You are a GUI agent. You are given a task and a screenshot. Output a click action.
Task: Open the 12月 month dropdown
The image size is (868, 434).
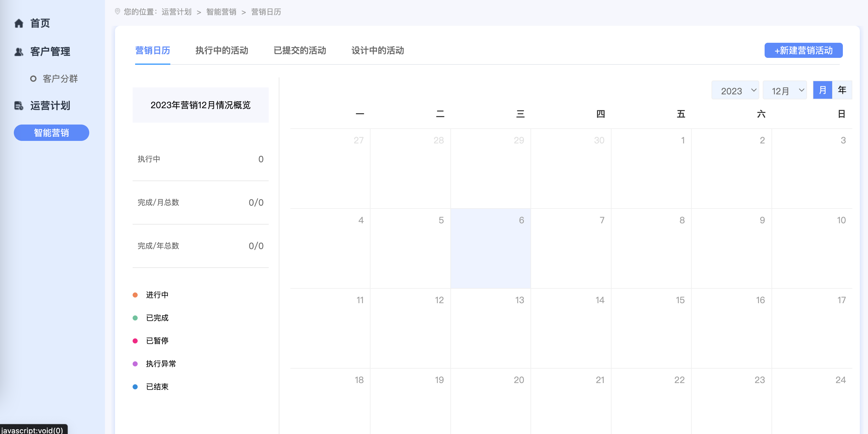click(785, 90)
